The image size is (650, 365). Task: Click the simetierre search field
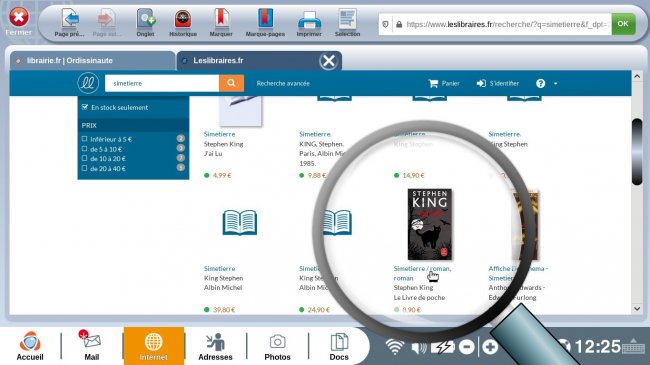click(x=162, y=83)
